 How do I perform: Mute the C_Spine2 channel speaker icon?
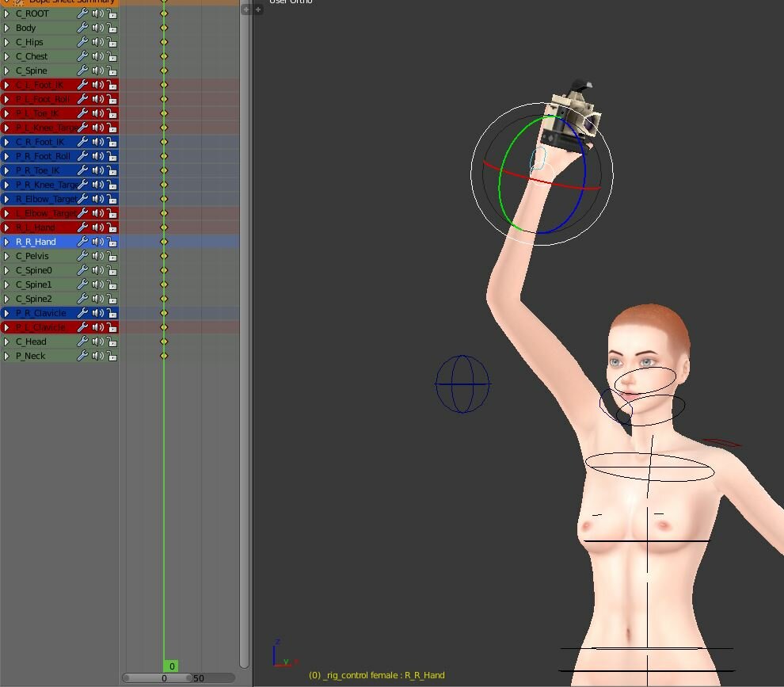(97, 299)
